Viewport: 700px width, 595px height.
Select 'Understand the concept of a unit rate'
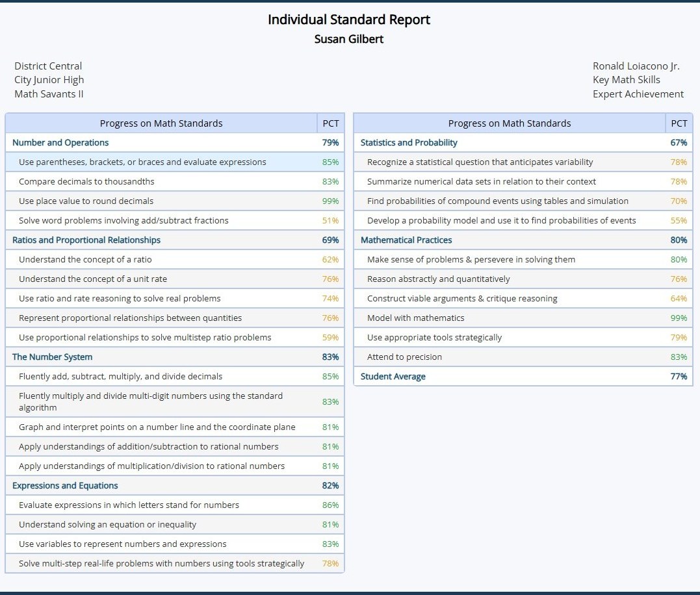click(x=175, y=279)
